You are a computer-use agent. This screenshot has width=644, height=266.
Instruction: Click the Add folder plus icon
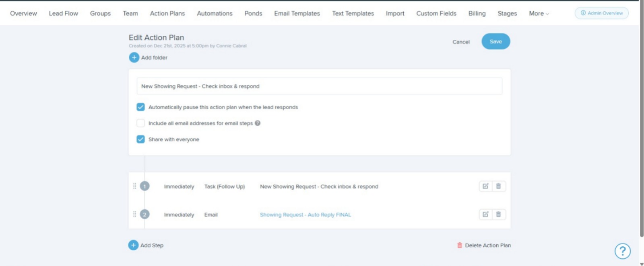[134, 57]
